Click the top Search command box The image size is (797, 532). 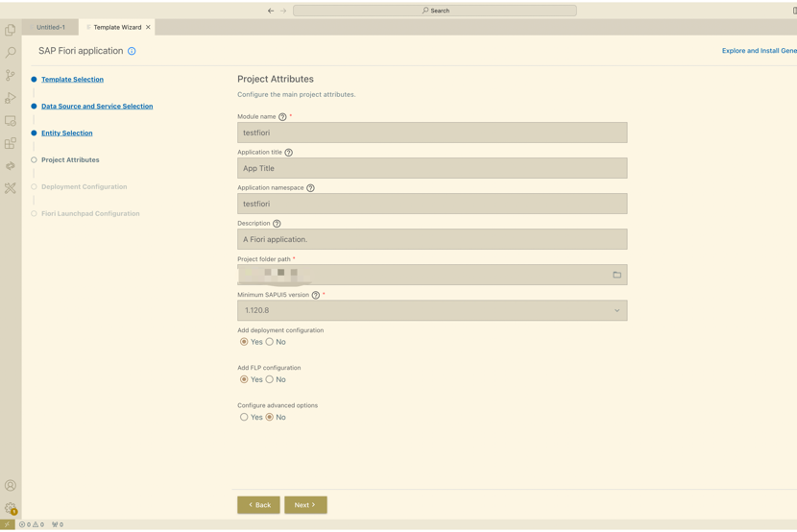point(435,11)
